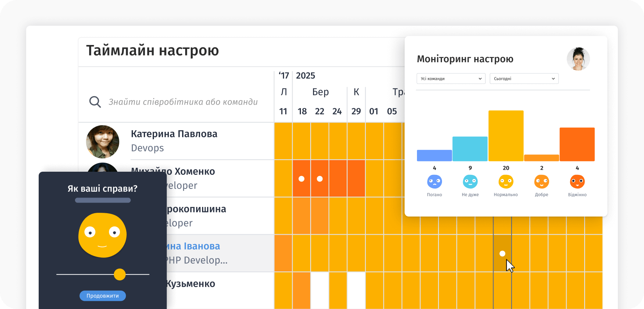Viewport: 644px width, 309px height.
Task: Click the large yellow emoji face
Action: pos(102,235)
